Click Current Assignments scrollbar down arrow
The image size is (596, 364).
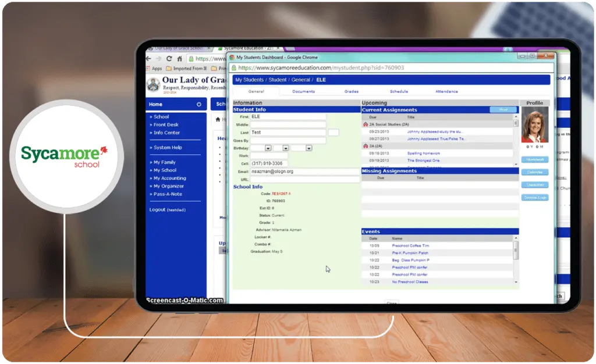click(x=516, y=165)
